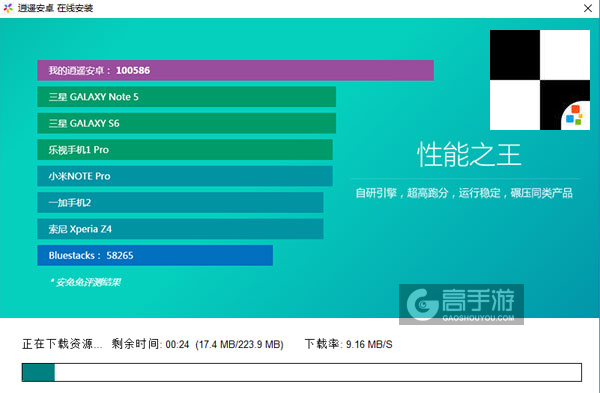600x393 pixels.
Task: Click the download progress bar
Action: [302, 372]
